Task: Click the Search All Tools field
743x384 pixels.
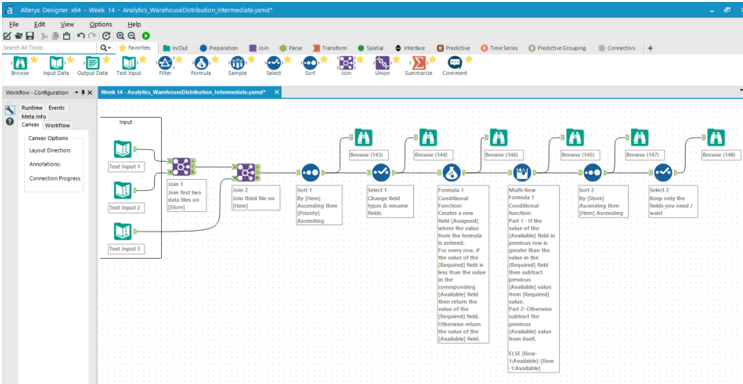Action: click(49, 48)
